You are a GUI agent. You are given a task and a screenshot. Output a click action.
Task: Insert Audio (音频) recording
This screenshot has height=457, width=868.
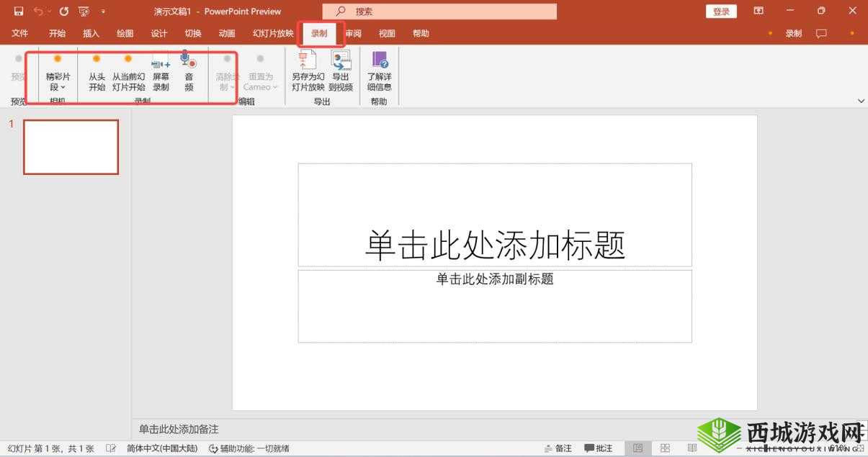point(189,74)
